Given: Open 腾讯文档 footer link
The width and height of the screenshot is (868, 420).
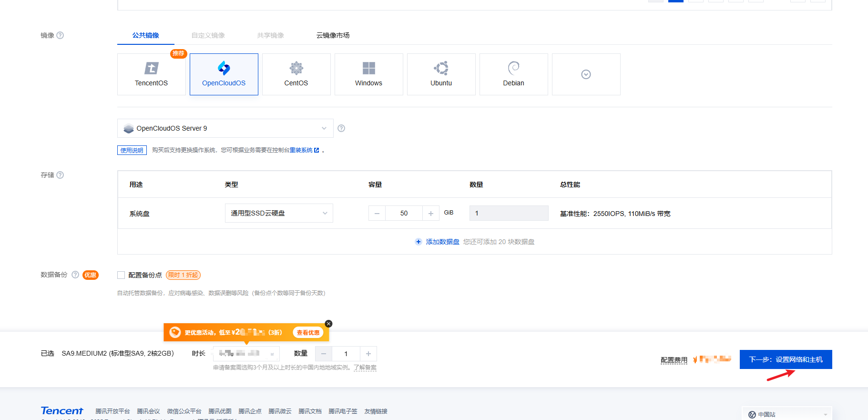Looking at the screenshot, I should pos(310,411).
